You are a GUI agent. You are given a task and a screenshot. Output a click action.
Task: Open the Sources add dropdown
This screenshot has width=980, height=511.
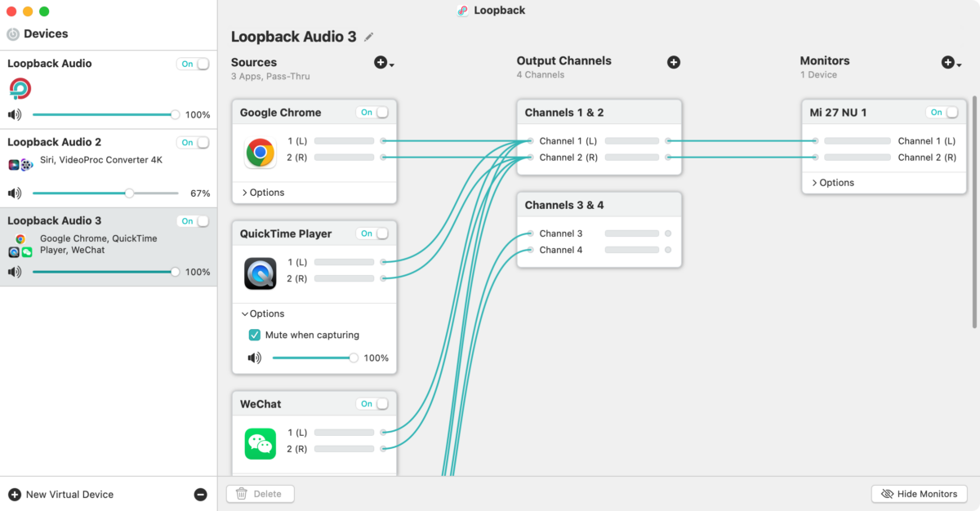(384, 63)
